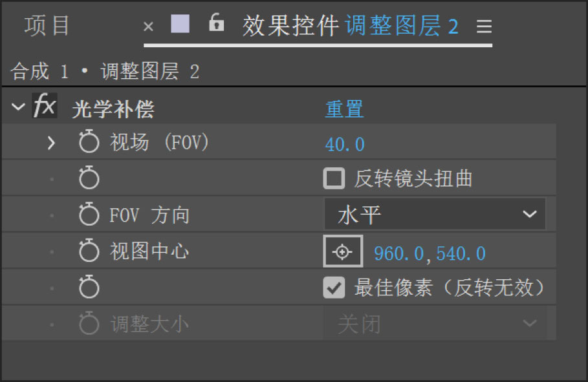
Task: Enable the 反转镜头扭曲 checkbox
Action: [334, 178]
